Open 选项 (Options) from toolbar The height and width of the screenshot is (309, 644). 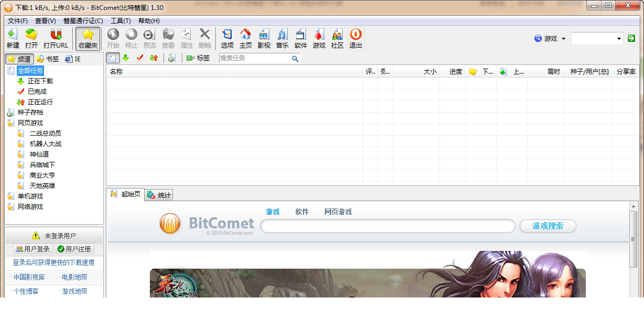227,39
